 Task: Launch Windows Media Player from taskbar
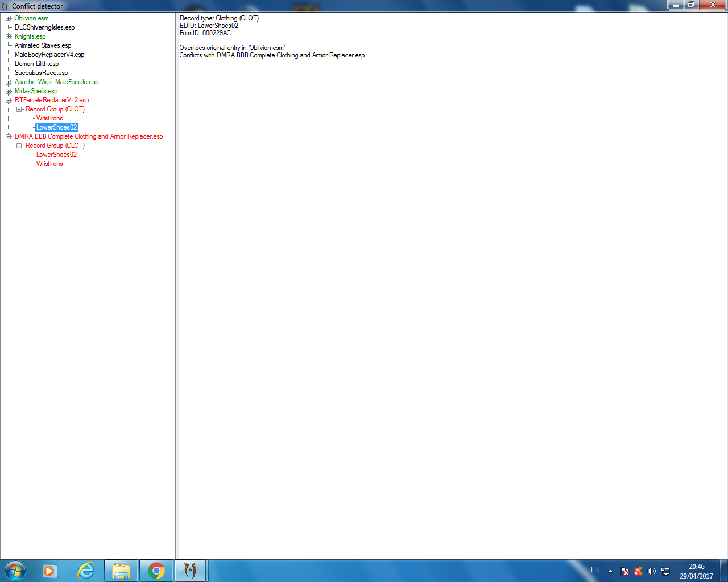point(49,571)
